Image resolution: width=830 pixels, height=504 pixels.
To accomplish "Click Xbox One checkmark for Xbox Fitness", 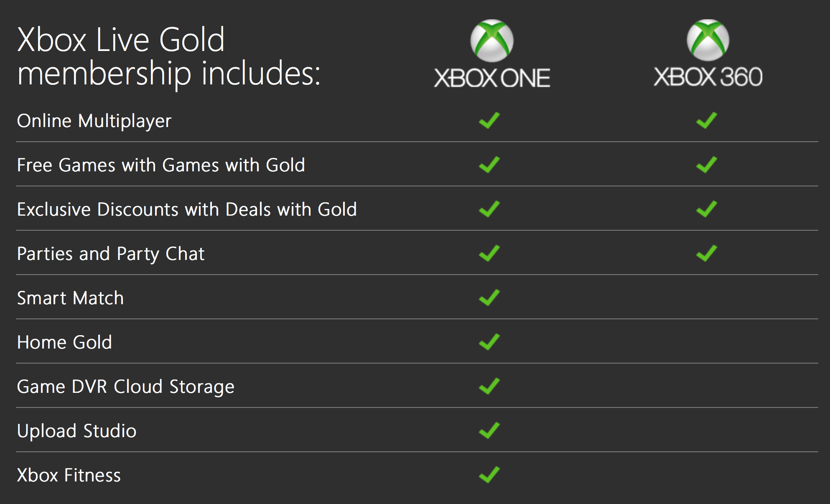I will (x=489, y=475).
